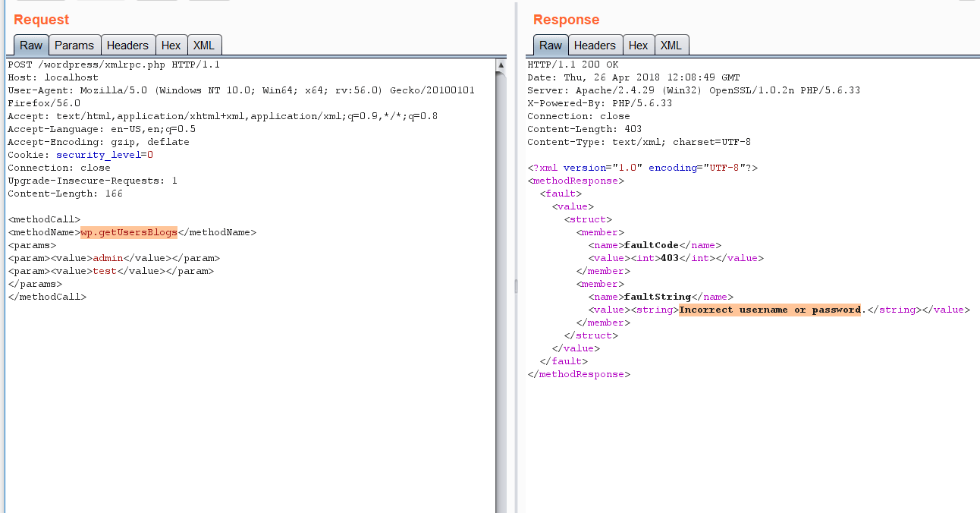Show the Request XML tab
The image size is (980, 513).
point(203,46)
